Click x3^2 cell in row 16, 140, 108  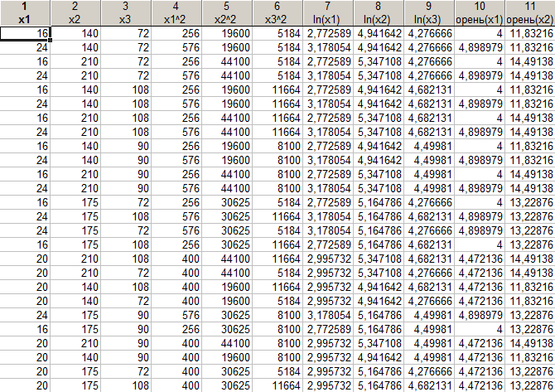click(277, 90)
